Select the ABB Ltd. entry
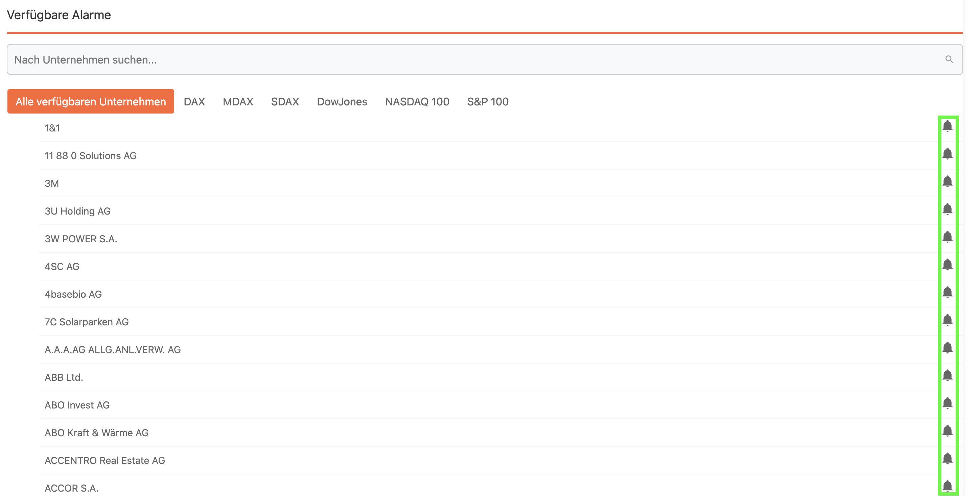 pos(64,378)
